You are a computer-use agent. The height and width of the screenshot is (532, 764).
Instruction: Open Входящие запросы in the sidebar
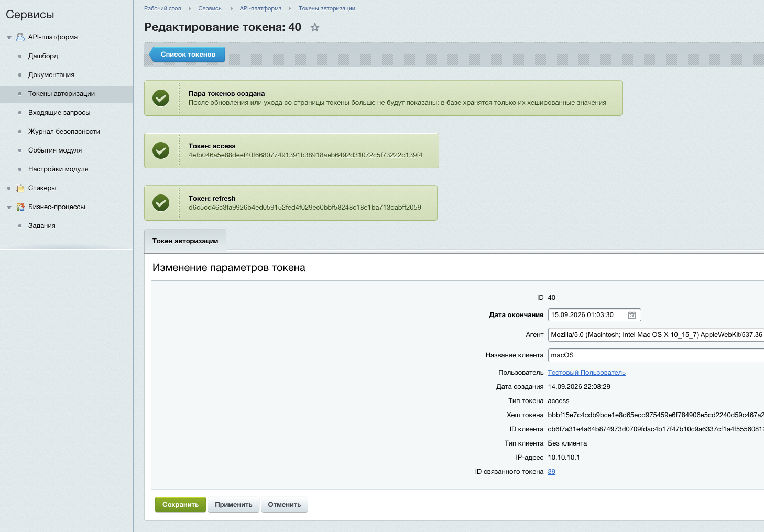[59, 113]
